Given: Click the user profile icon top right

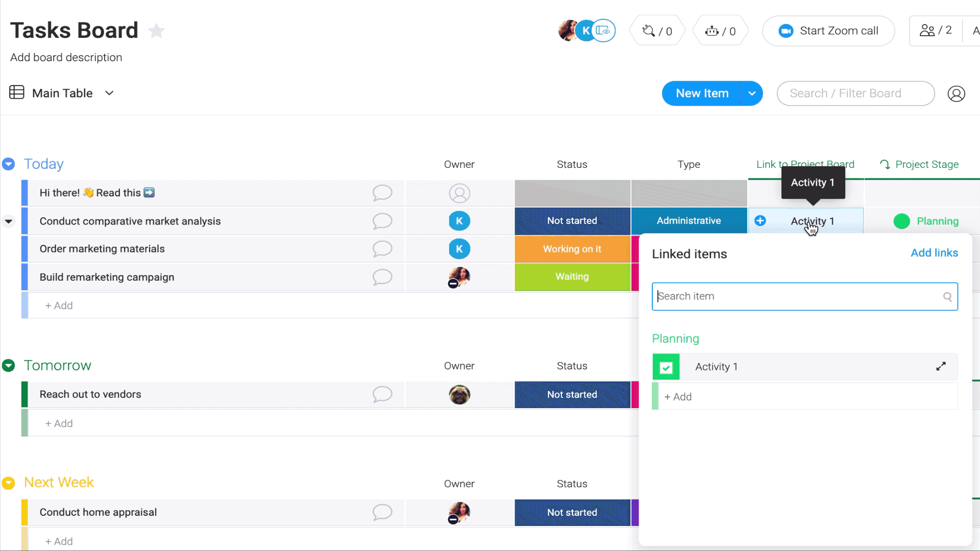Looking at the screenshot, I should tap(957, 93).
